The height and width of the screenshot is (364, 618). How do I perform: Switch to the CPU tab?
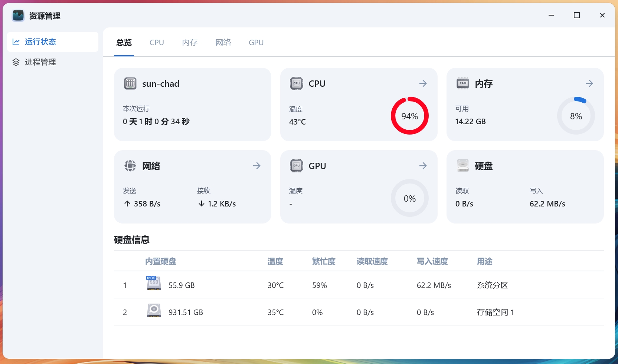(157, 42)
